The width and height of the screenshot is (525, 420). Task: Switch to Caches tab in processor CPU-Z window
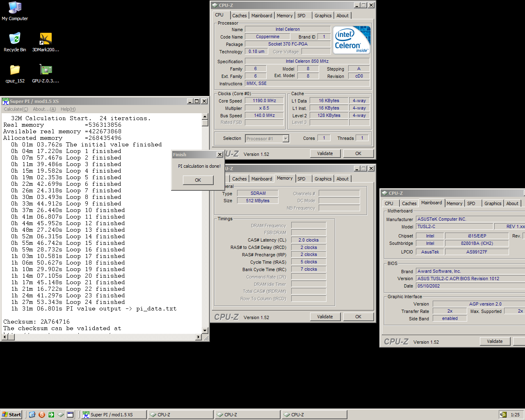240,16
